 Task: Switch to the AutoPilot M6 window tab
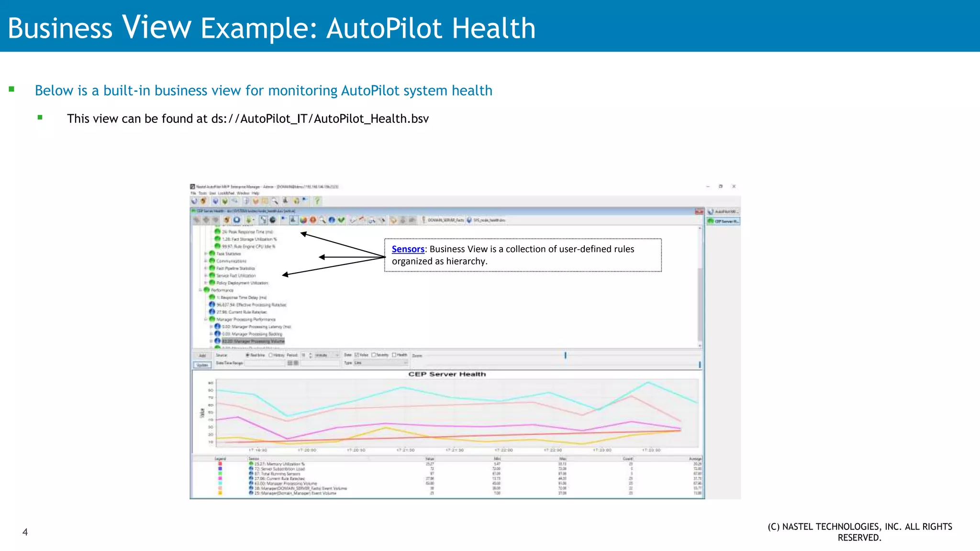(724, 211)
